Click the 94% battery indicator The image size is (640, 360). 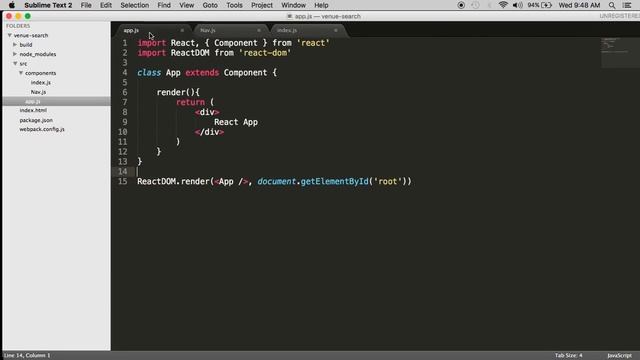click(x=539, y=5)
